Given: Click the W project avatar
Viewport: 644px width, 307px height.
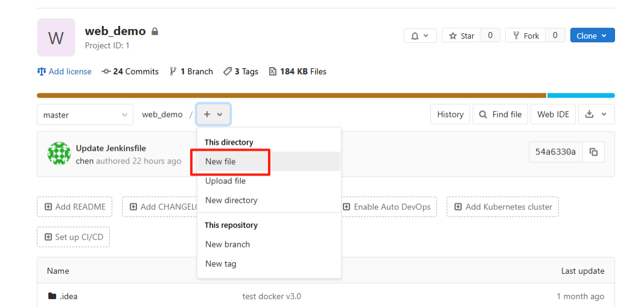Looking at the screenshot, I should tap(56, 37).
